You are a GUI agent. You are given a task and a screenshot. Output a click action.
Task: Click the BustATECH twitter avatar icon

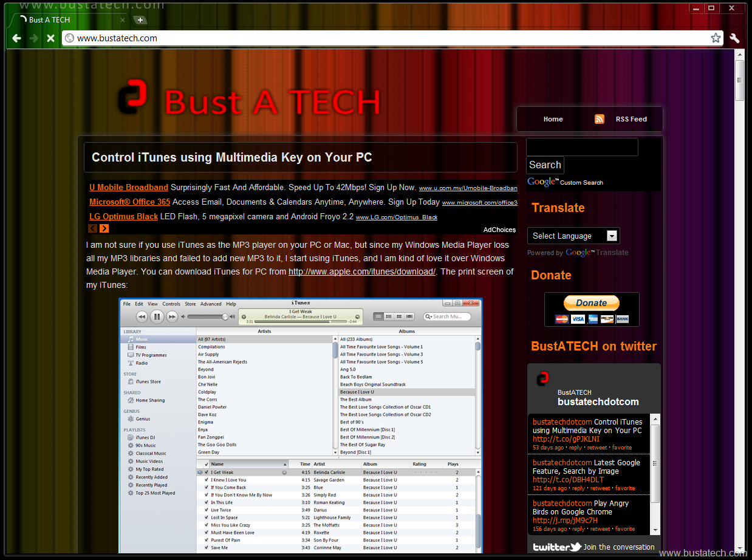(x=542, y=379)
